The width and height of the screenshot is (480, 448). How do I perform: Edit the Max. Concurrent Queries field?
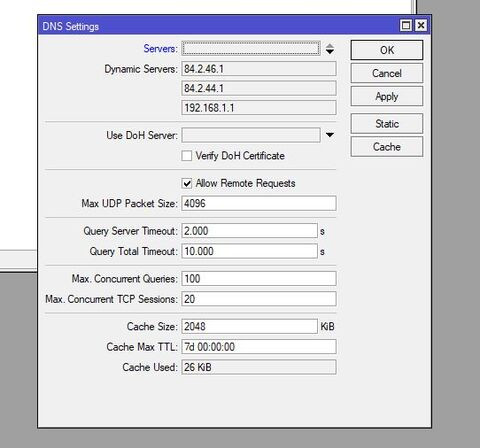(x=259, y=278)
